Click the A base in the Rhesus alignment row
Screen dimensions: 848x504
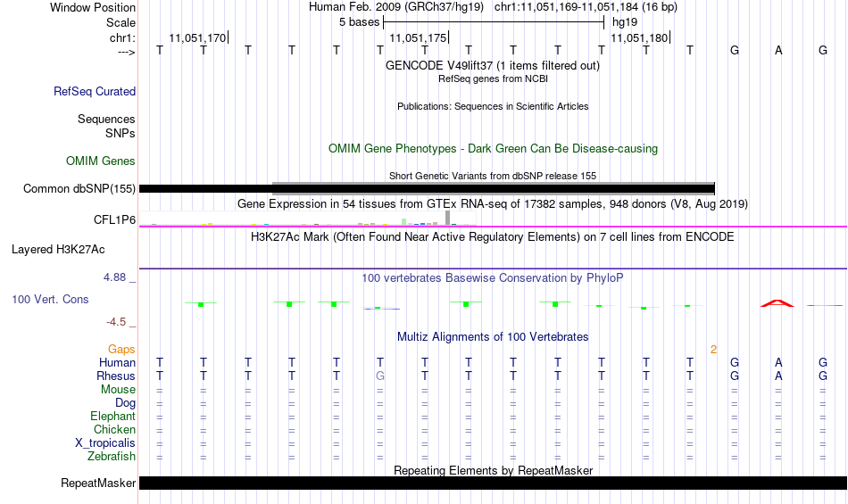pos(778,376)
